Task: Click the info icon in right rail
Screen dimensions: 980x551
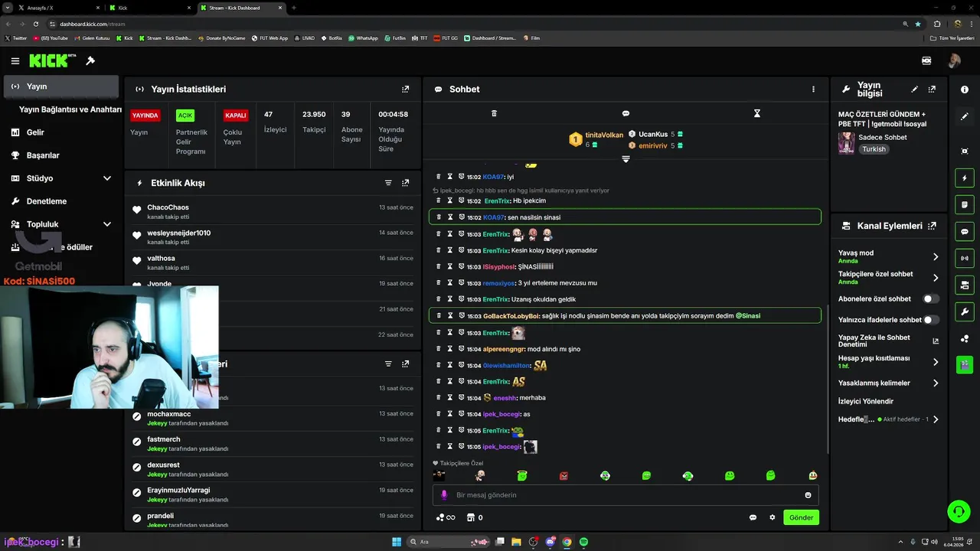Action: [x=965, y=90]
